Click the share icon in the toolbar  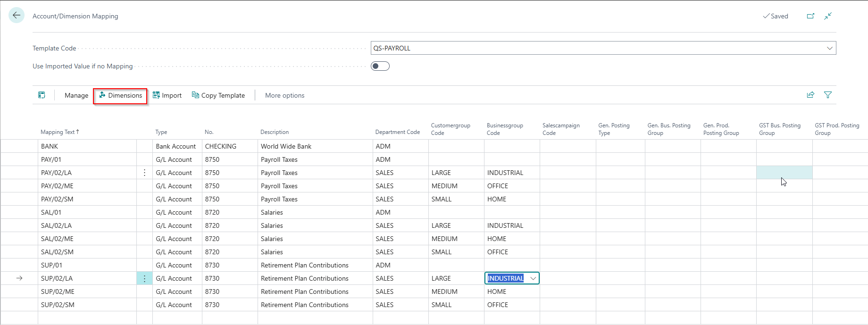pos(810,95)
